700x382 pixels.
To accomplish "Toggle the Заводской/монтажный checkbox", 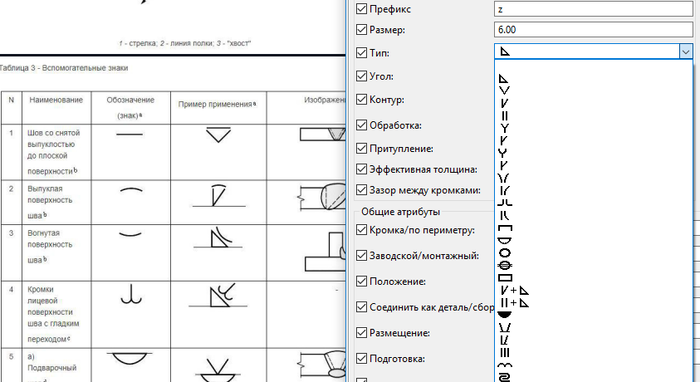I will pos(362,255).
